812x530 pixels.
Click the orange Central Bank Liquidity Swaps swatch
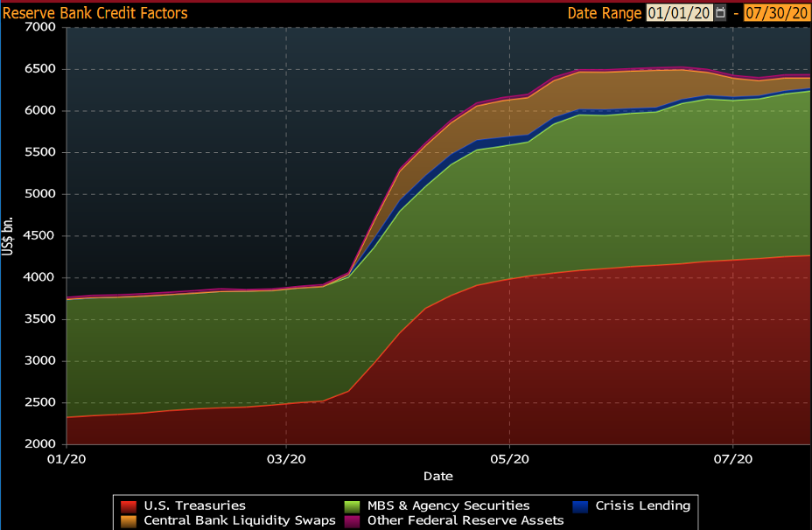point(129,520)
